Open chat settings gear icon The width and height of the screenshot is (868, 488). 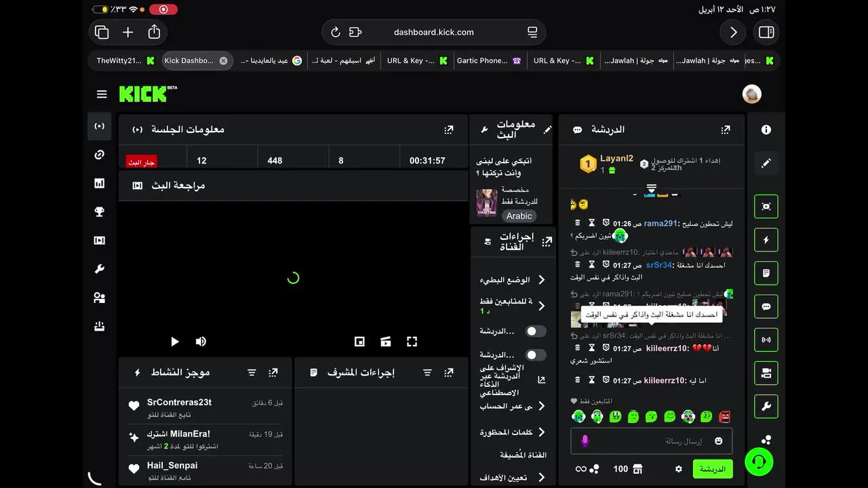[679, 469]
